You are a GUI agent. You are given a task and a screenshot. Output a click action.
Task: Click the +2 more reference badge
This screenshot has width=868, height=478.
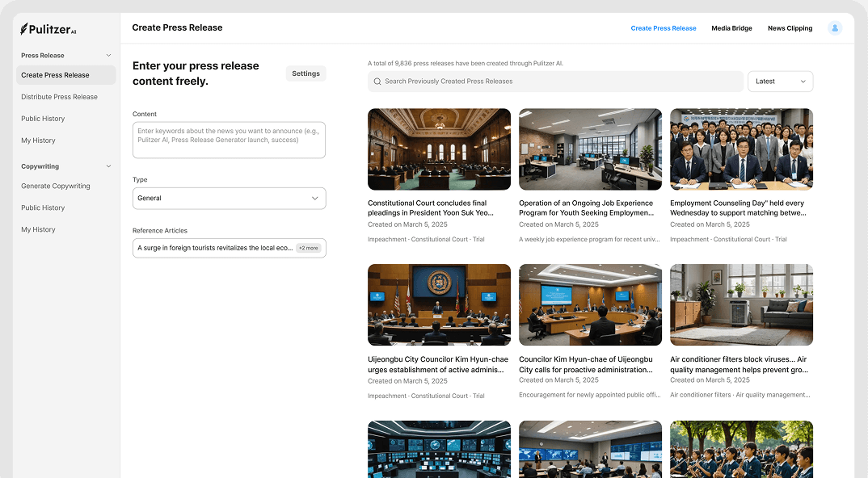coord(309,248)
